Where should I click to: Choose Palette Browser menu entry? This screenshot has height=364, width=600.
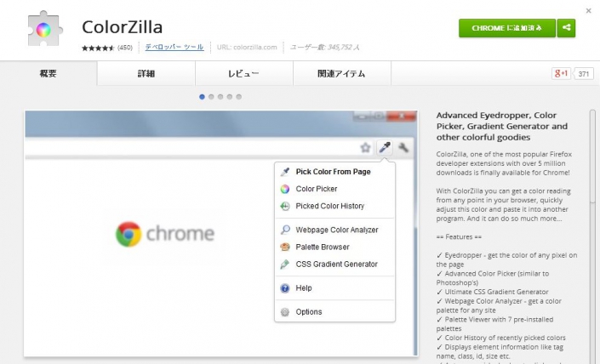[x=334, y=247]
